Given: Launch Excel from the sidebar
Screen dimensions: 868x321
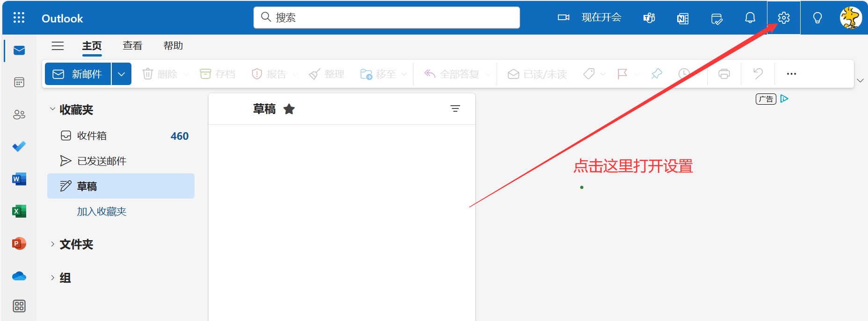Looking at the screenshot, I should [x=19, y=211].
